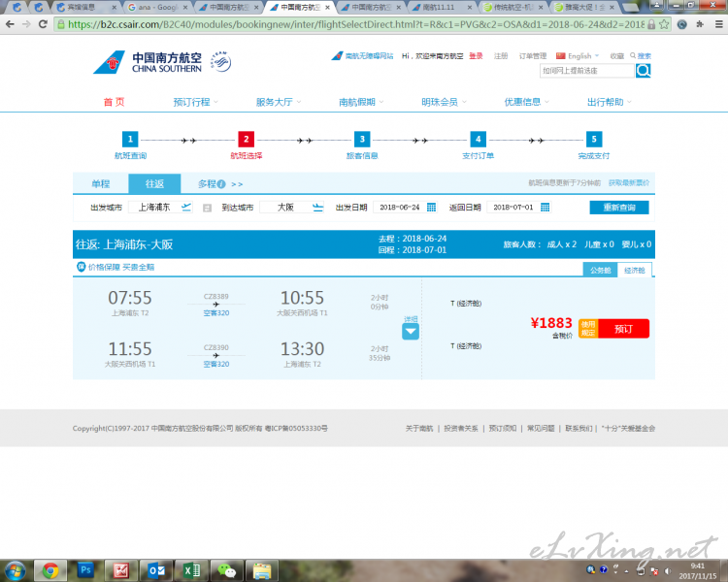Switch to the 'ana - Google' browser tab
This screenshot has width=728, height=582.
158,8
